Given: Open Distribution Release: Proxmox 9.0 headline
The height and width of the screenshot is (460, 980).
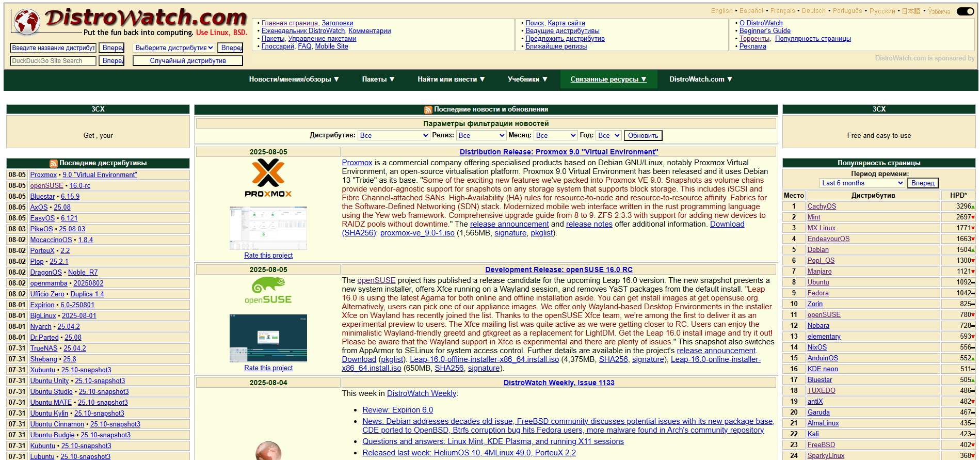Looking at the screenshot, I should click(559, 152).
